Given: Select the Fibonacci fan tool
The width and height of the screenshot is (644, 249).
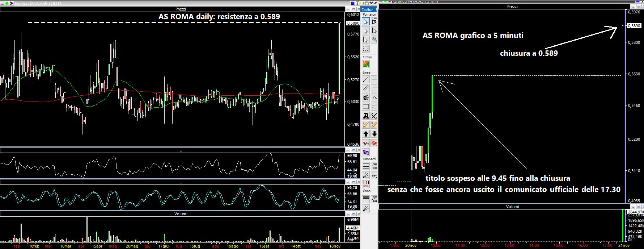Looking at the screenshot, I should pos(366,175).
